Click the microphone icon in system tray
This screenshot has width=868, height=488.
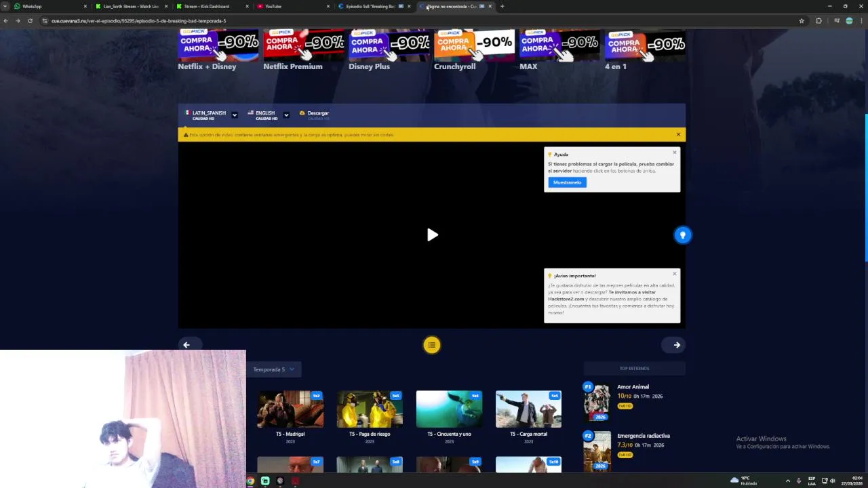click(x=798, y=481)
